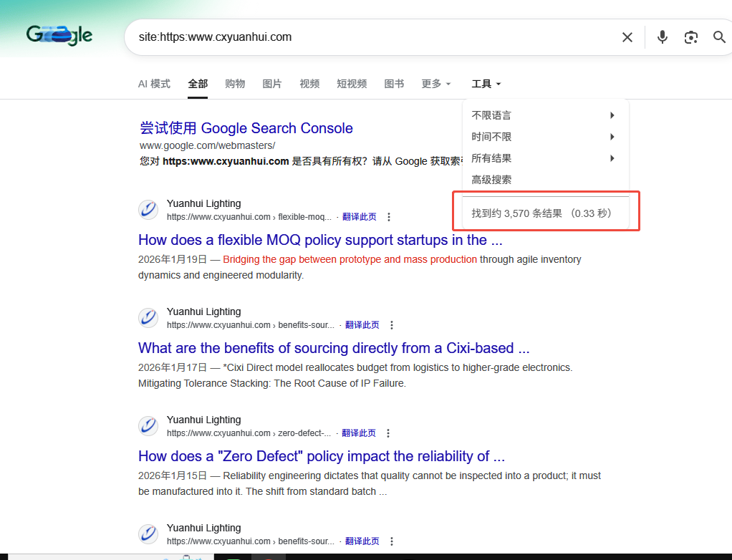Collapse the 工具 tools menu

(x=486, y=84)
